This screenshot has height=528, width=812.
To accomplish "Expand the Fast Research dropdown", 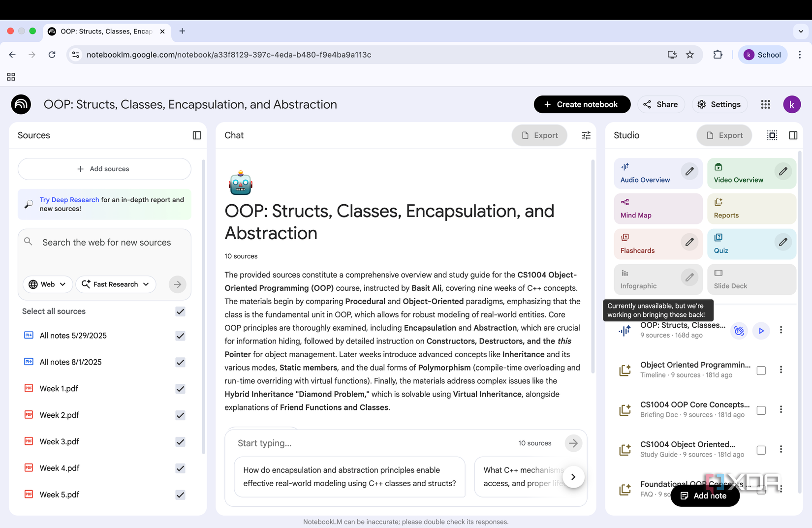I will click(x=116, y=284).
